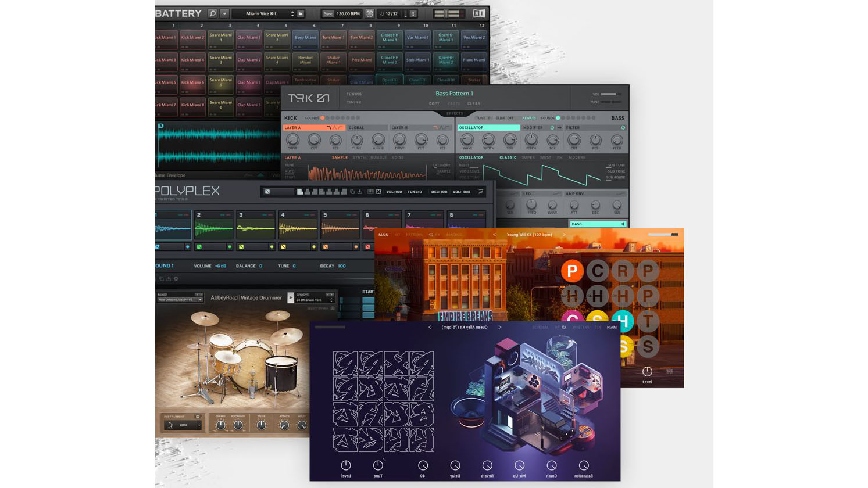Open the GLOBAL tab in TRK-01 Kick

(367, 128)
